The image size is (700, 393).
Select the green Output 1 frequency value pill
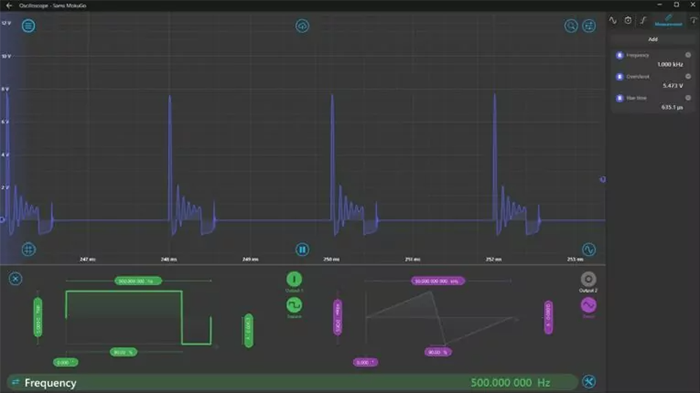coord(138,281)
